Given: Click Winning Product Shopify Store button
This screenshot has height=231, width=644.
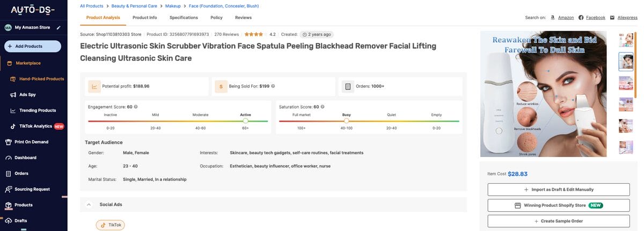Looking at the screenshot, I should (559, 205).
